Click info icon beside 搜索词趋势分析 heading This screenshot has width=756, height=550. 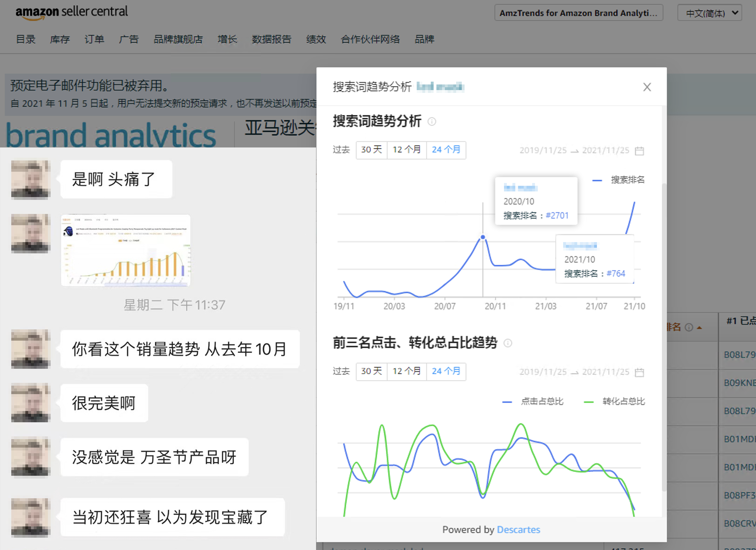click(x=432, y=122)
